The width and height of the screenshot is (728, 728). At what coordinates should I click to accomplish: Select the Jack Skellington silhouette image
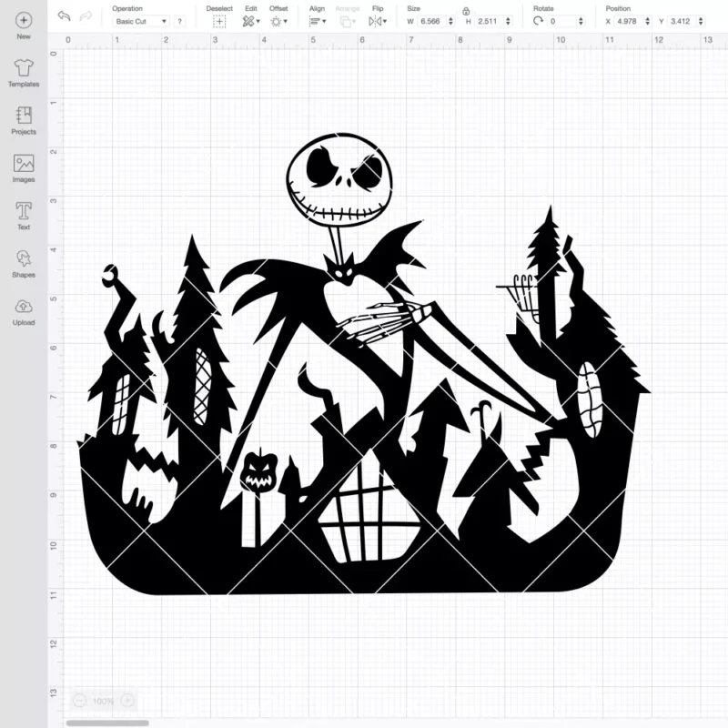363,364
